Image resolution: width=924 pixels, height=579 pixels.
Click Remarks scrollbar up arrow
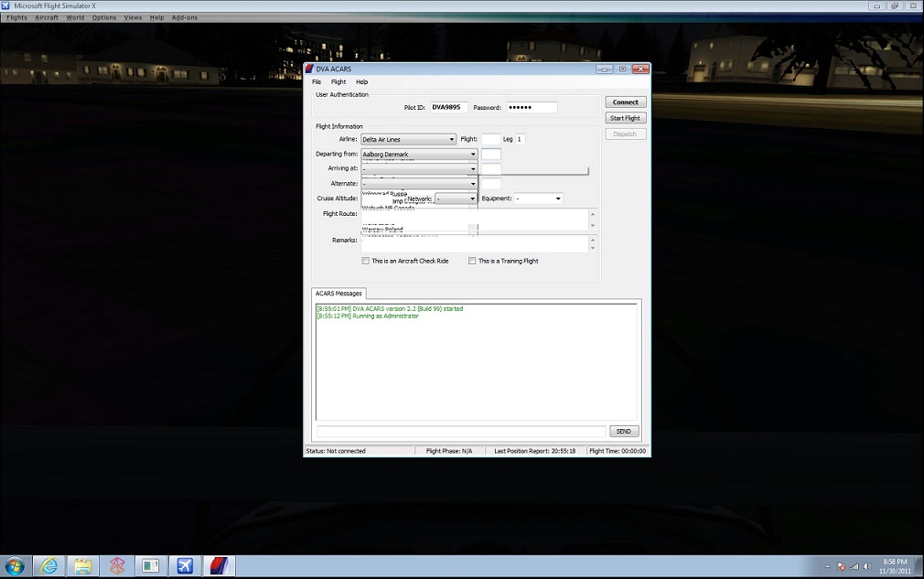click(592, 240)
